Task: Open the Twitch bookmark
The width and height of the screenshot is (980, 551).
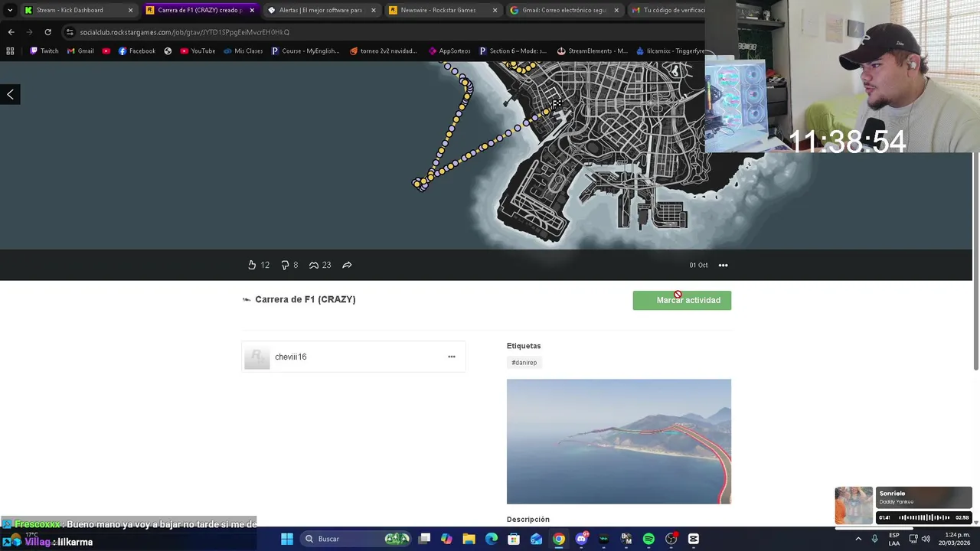Action: [x=44, y=51]
